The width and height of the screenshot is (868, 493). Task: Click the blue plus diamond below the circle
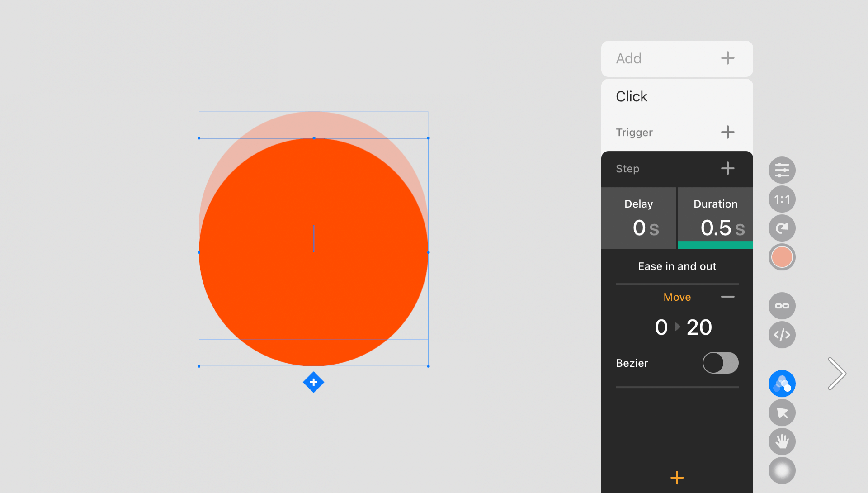coord(314,382)
